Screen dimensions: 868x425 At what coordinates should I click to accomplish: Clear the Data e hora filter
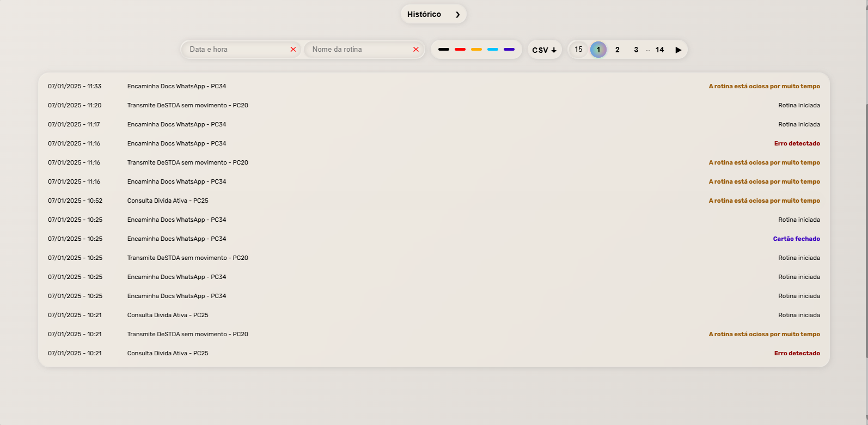coord(293,50)
